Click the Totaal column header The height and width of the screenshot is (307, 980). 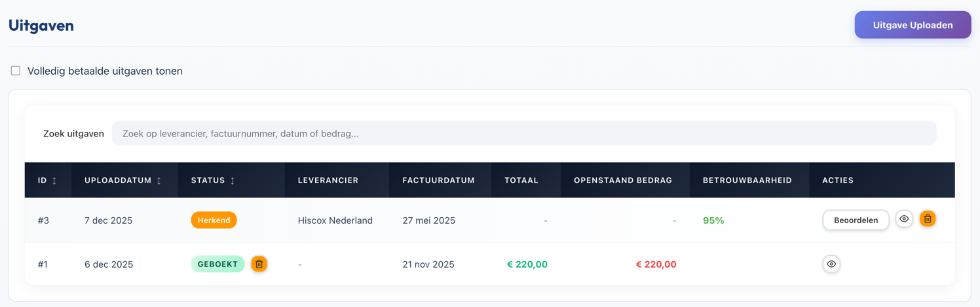[x=521, y=180]
